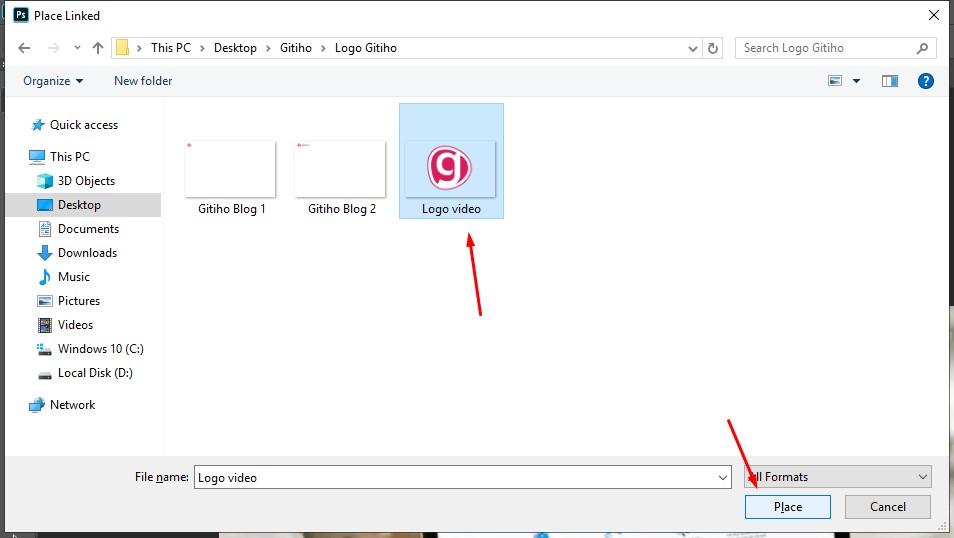This screenshot has height=538, width=954.
Task: Go up one folder level
Action: (x=97, y=48)
